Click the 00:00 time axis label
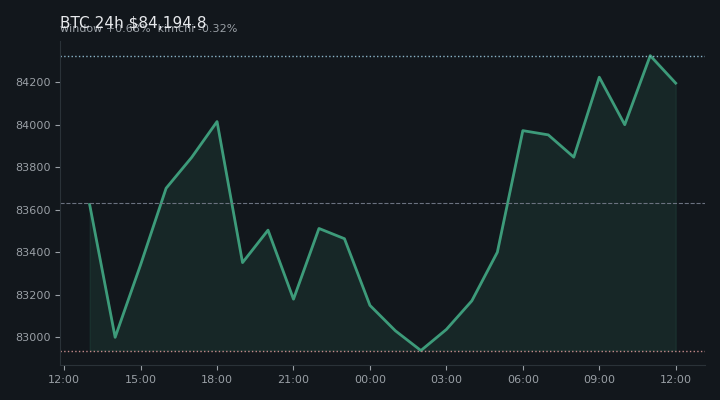The width and height of the screenshot is (720, 400). coord(370,379)
